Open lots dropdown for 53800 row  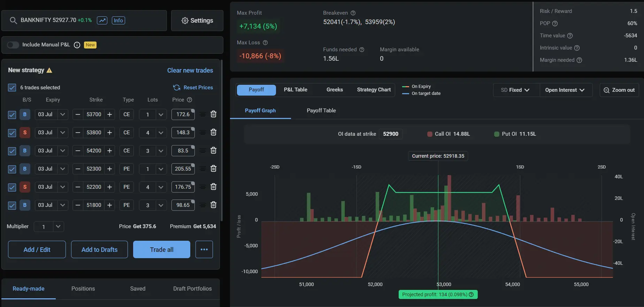(x=161, y=133)
